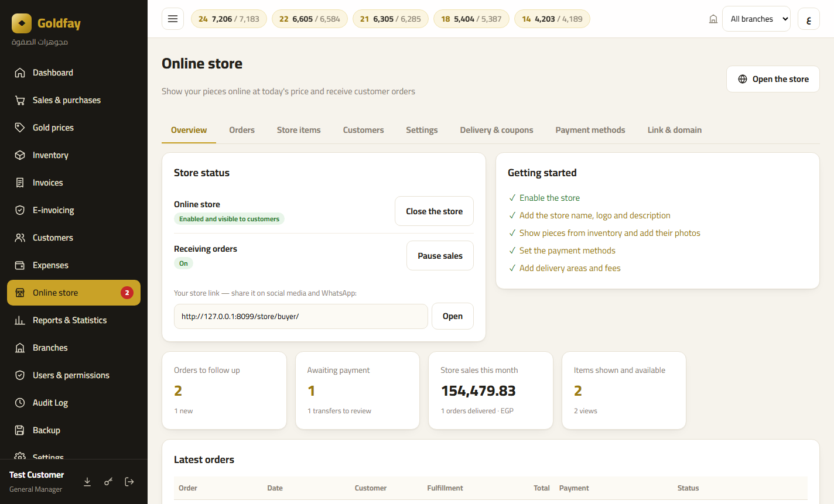Open E-invoicing shield icon
The width and height of the screenshot is (834, 504).
(x=20, y=210)
